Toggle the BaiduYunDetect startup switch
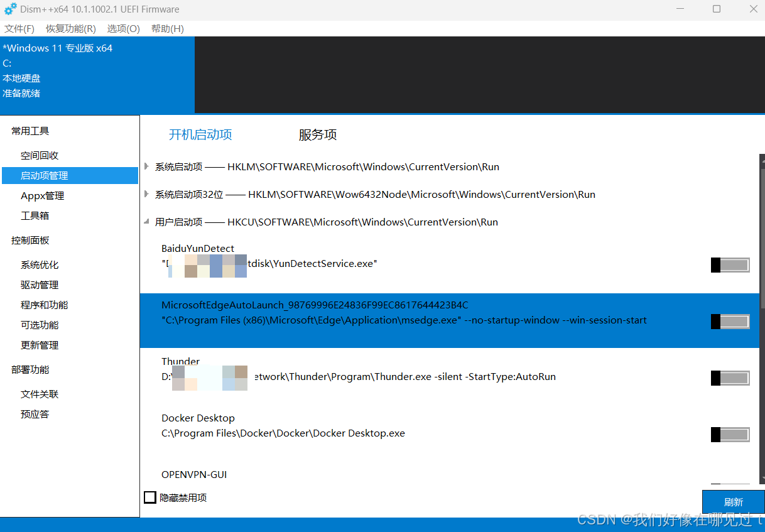 [730, 265]
